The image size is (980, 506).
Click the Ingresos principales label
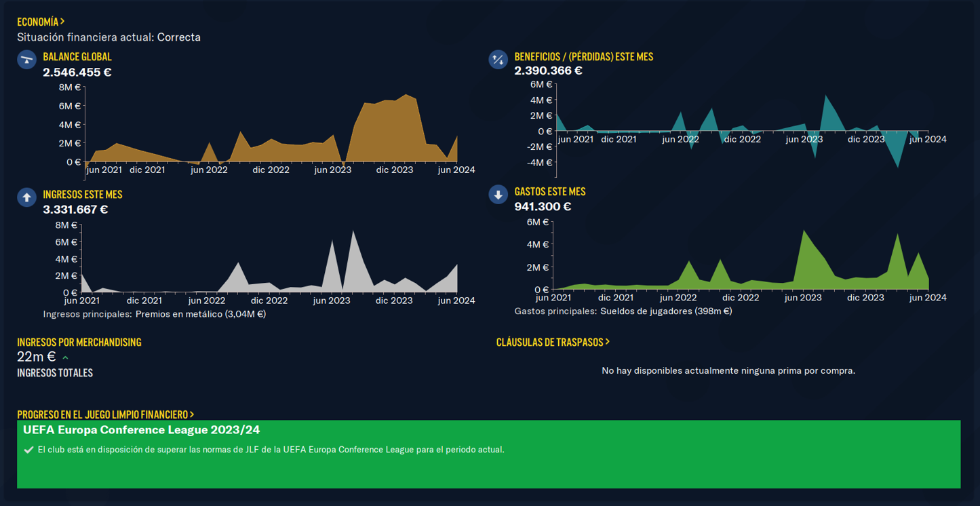(x=87, y=314)
